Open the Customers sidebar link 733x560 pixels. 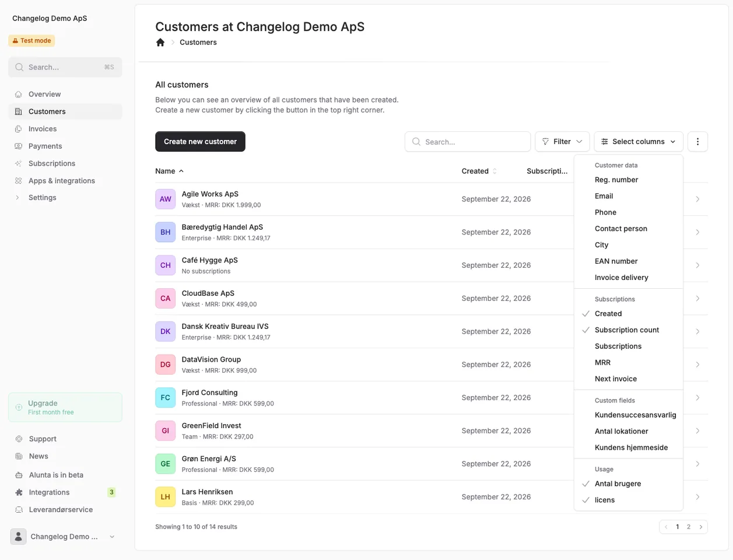[65, 111]
